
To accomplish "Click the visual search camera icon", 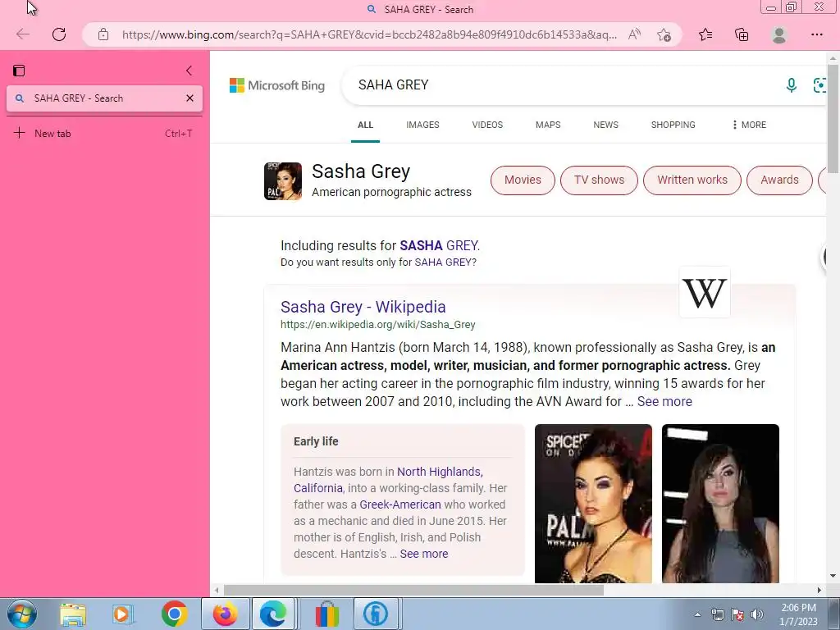I will pos(819,84).
